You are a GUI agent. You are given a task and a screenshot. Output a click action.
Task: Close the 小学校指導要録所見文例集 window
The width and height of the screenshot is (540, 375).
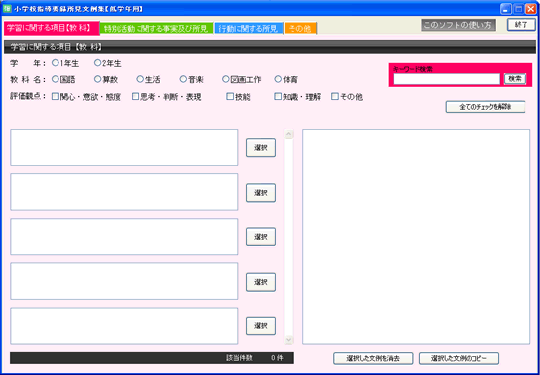coord(530,9)
